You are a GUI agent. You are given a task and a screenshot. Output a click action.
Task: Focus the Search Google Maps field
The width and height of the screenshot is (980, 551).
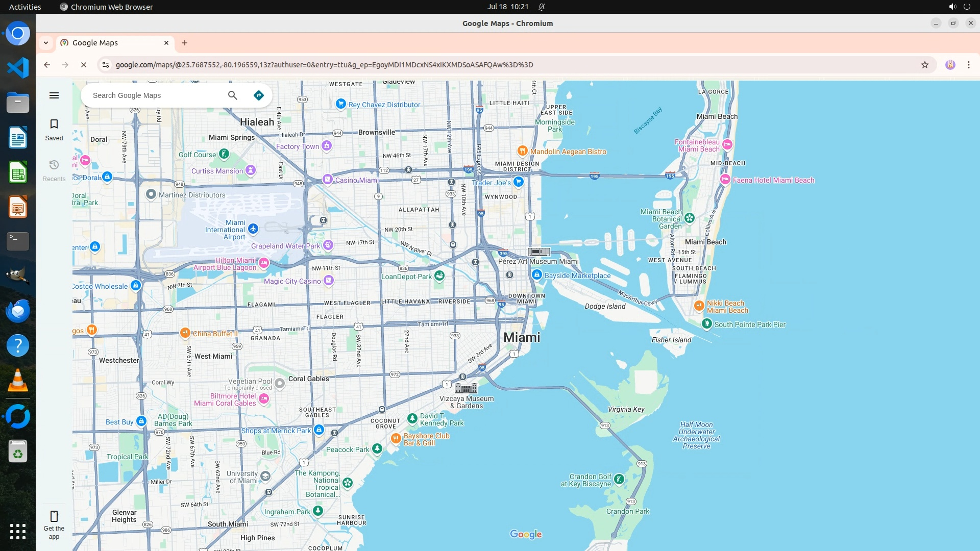tap(153, 95)
